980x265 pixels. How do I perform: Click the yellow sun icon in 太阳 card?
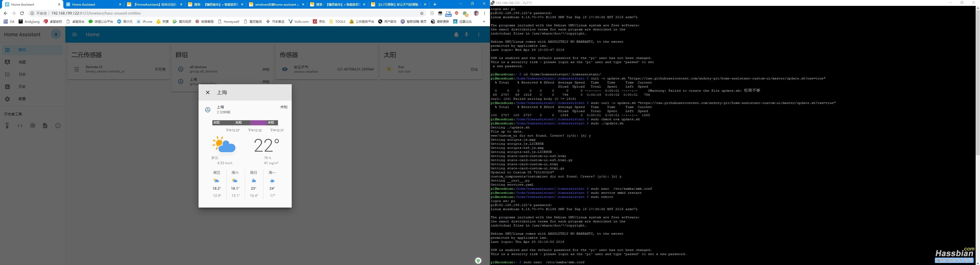pyautogui.click(x=389, y=69)
